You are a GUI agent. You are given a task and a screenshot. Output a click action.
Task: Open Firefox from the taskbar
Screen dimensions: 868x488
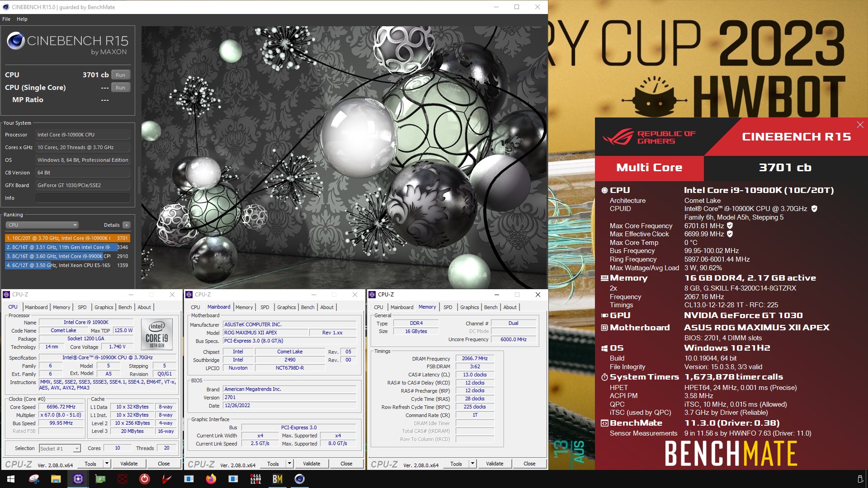pos(211,479)
